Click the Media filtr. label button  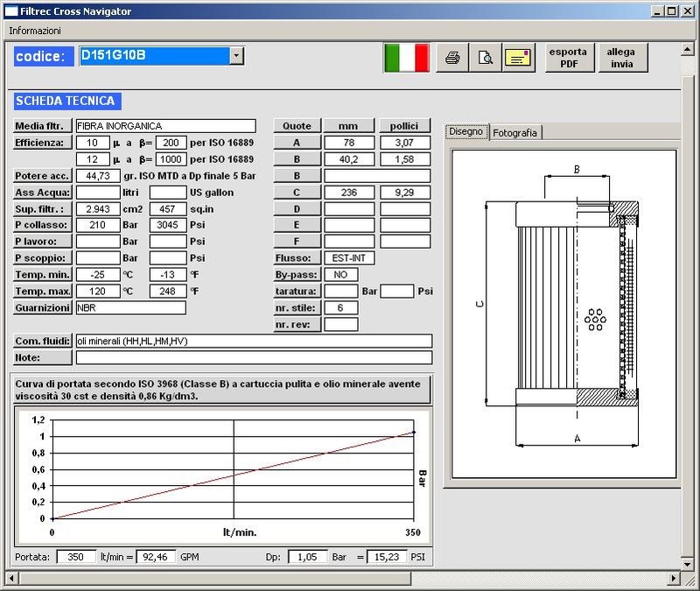[x=43, y=126]
